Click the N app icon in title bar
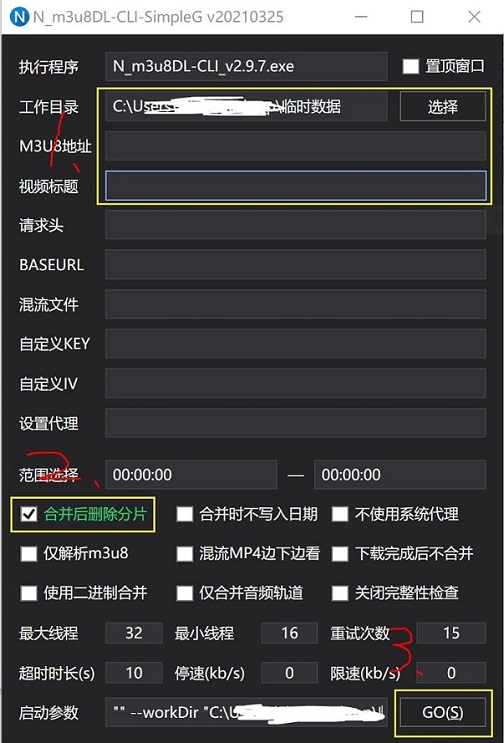504x743 pixels. tap(19, 17)
